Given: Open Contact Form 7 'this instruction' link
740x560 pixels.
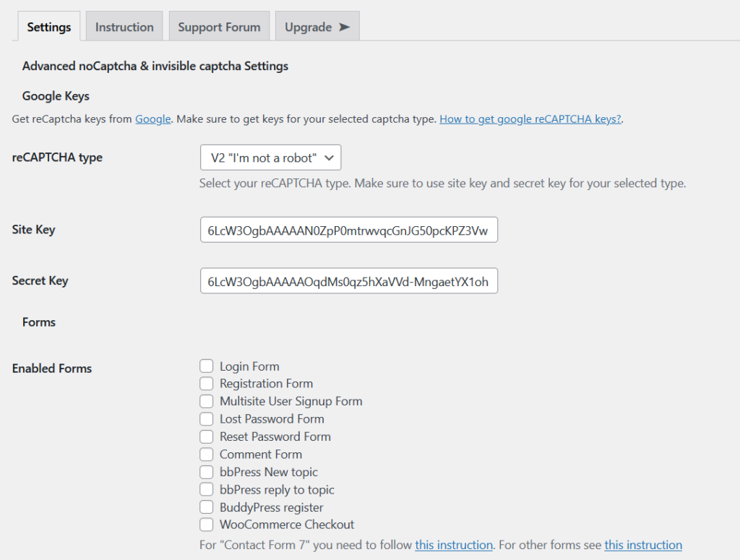Looking at the screenshot, I should pyautogui.click(x=454, y=545).
